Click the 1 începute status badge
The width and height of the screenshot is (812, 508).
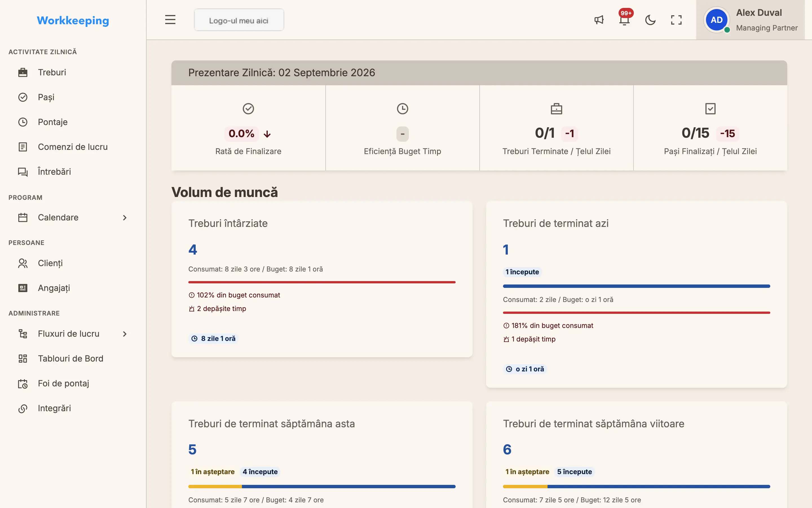[x=522, y=272]
